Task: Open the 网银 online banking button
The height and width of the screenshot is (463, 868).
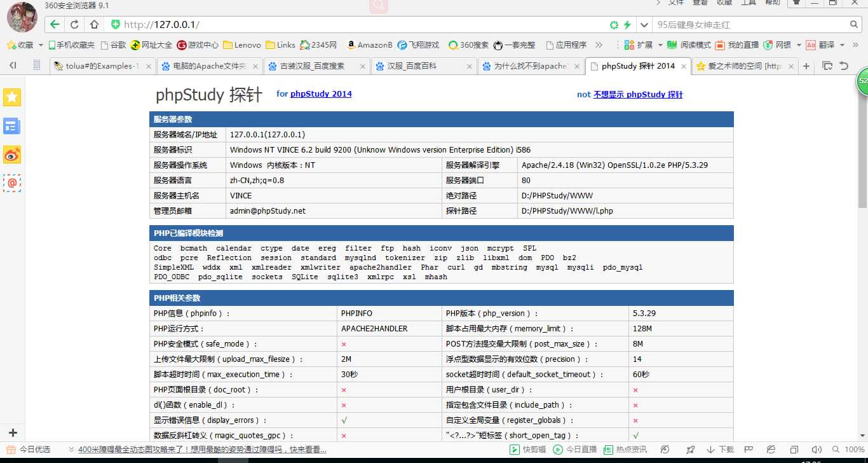Action: click(777, 45)
